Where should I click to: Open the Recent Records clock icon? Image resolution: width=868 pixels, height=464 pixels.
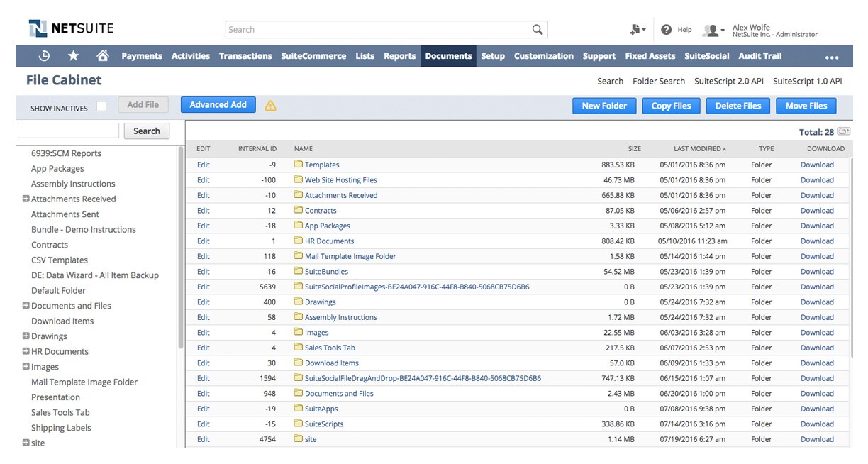click(44, 56)
